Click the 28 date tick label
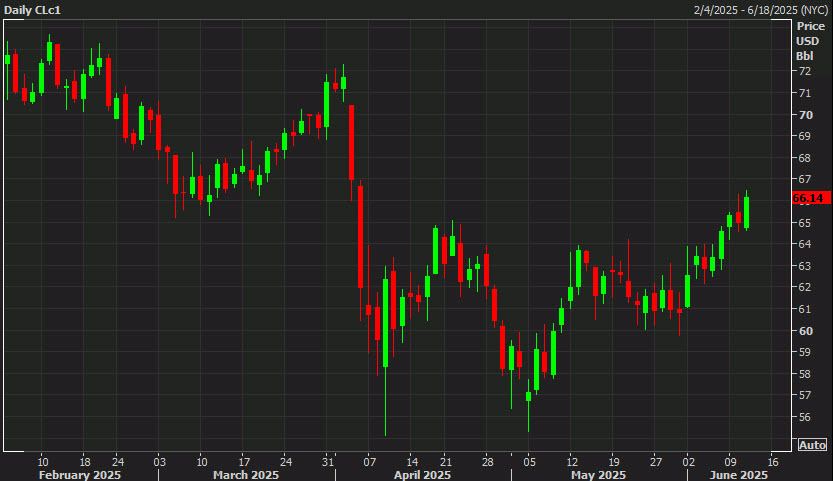This screenshot has width=833, height=481. tap(488, 461)
